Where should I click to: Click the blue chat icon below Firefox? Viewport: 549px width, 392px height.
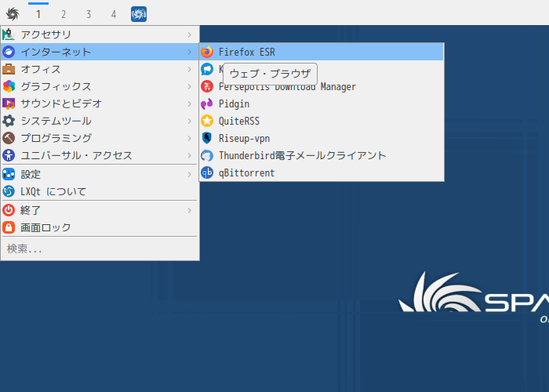207,69
